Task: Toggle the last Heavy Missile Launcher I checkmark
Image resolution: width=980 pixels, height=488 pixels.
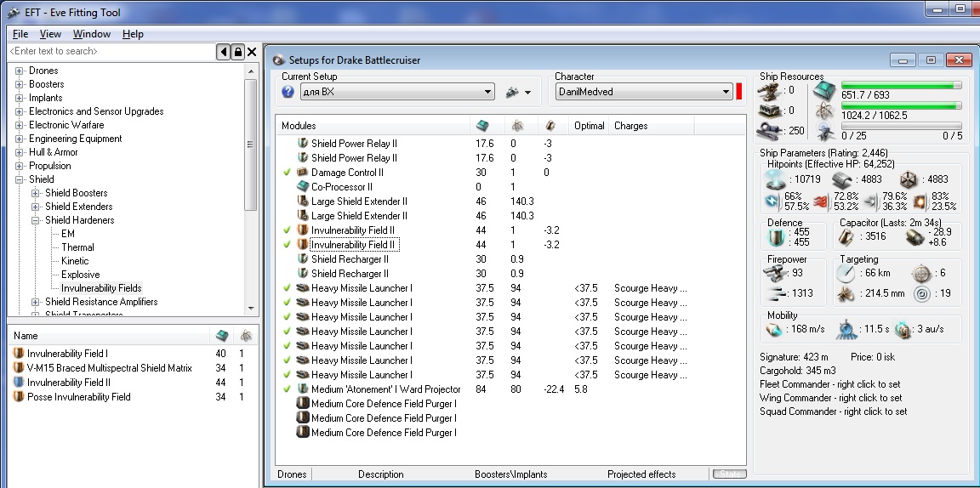Action: click(x=287, y=375)
